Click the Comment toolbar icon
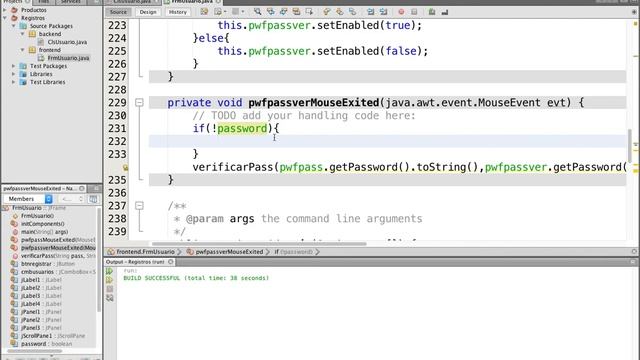 432,12
